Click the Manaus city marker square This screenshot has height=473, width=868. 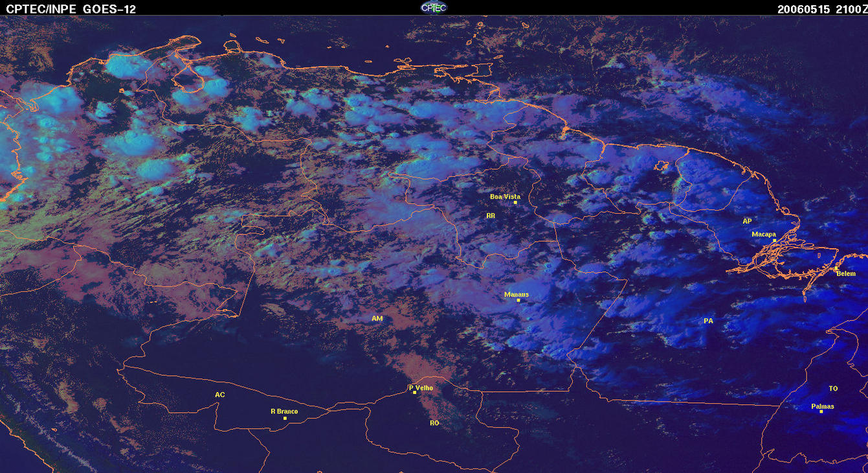click(x=518, y=300)
